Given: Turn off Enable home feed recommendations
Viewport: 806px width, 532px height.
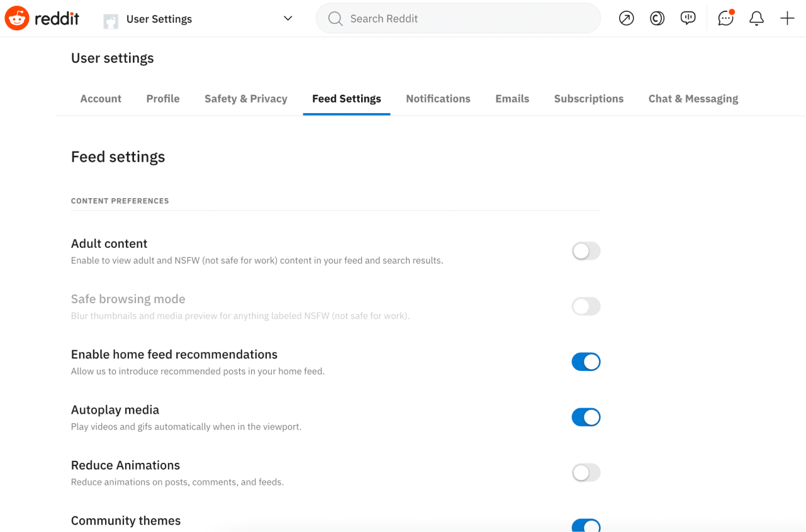Looking at the screenshot, I should pyautogui.click(x=586, y=362).
